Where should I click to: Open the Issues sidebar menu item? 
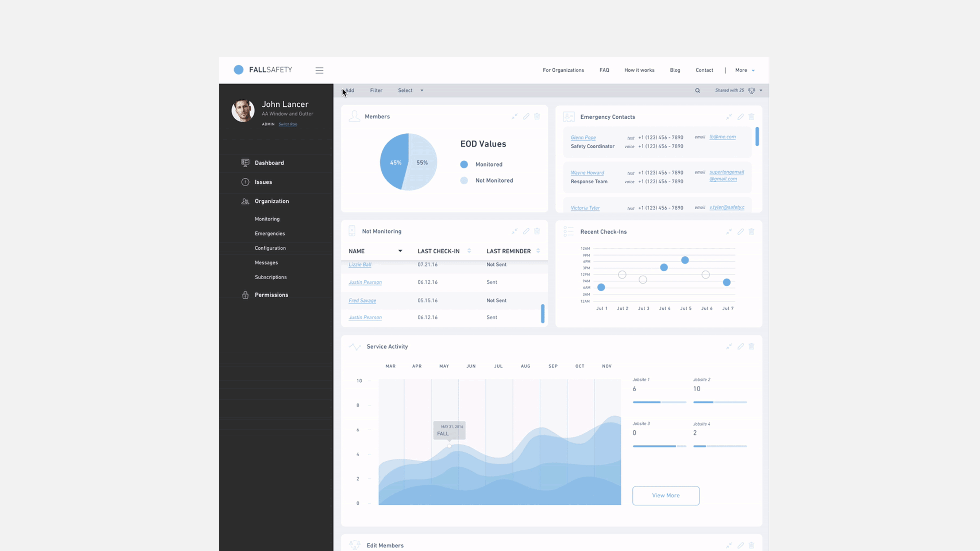coord(263,182)
